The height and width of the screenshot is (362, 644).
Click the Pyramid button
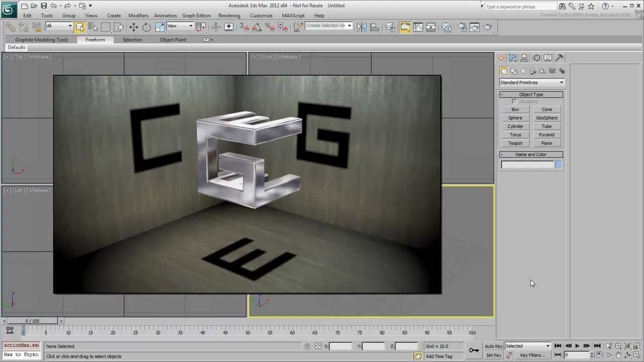click(x=546, y=135)
